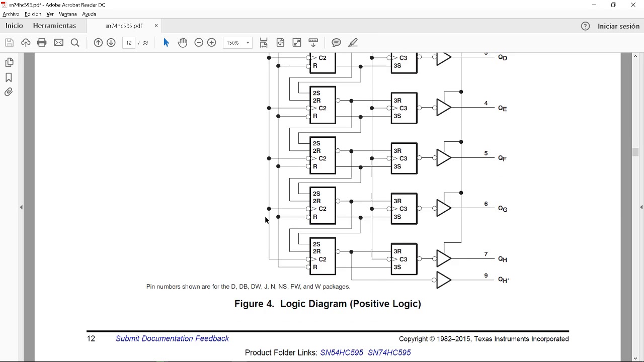Open page thumbnails panel icon
Screen dimensions: 644x362
[x=9, y=62]
